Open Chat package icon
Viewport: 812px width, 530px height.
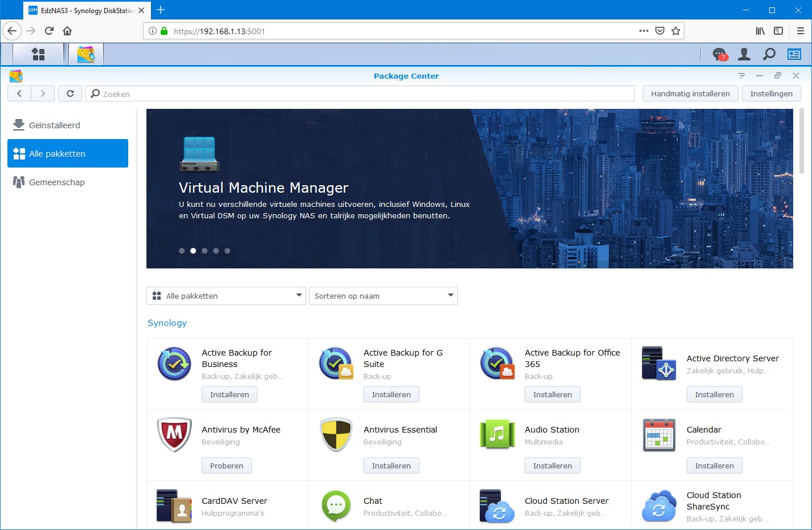[336, 506]
